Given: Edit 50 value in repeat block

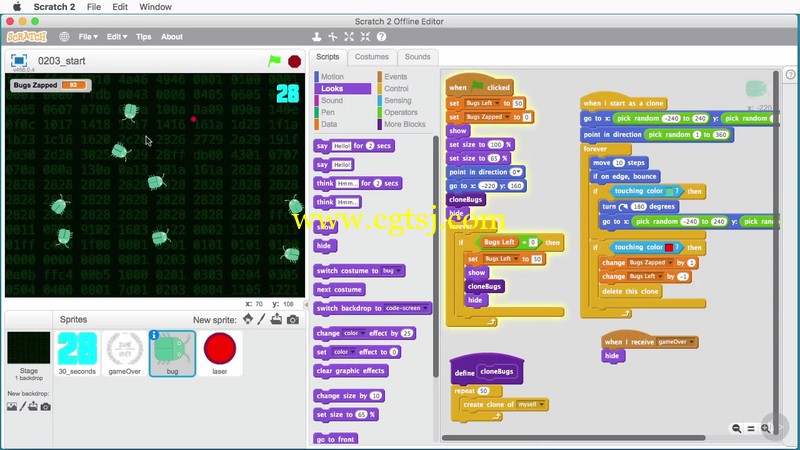Looking at the screenshot, I should pyautogui.click(x=483, y=391).
